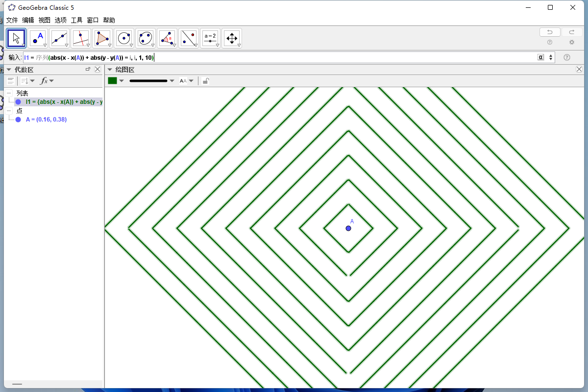Select the Point tool
Screen dimensions: 588x392
38,38
